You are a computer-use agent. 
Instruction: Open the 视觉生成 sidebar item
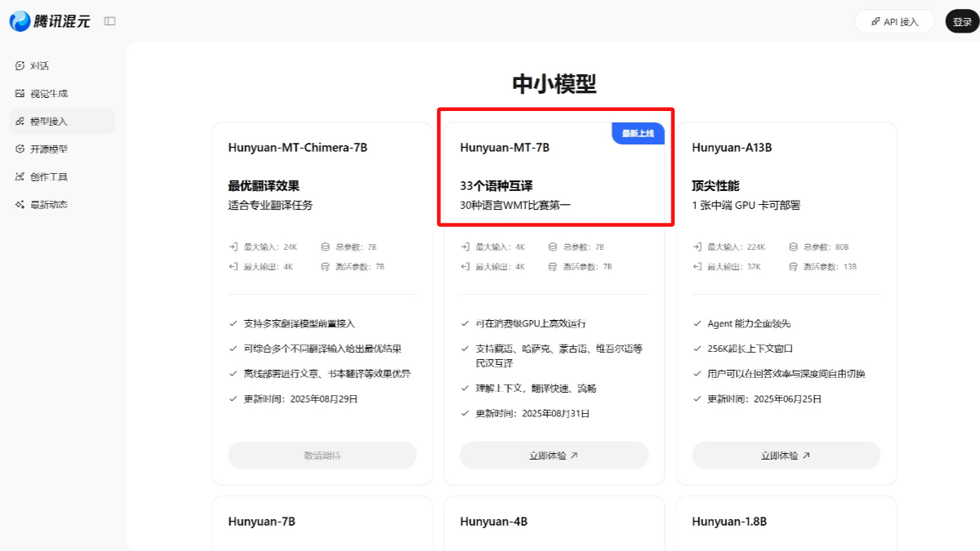pyautogui.click(x=62, y=93)
